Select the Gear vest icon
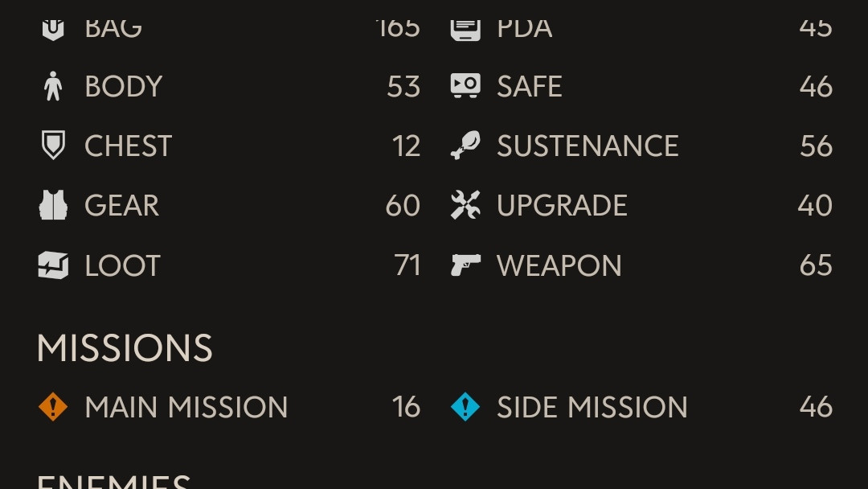868x489 pixels. [53, 205]
